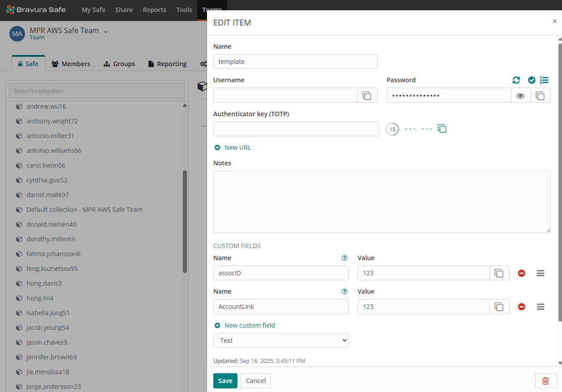Screen dimensions: 562x392
Task: Click the edit dialog vertical scrollbar
Action: 560,179
